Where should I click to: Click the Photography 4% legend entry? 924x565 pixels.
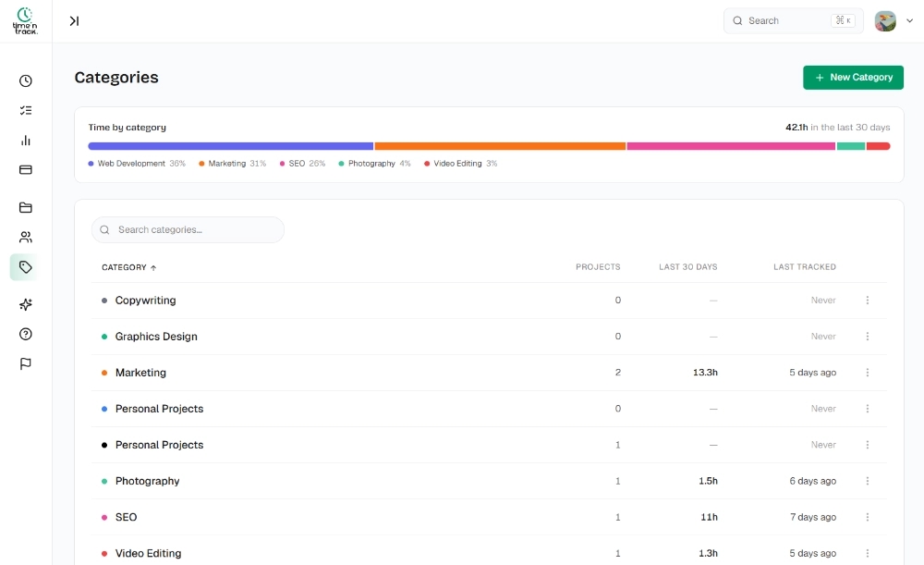374,164
